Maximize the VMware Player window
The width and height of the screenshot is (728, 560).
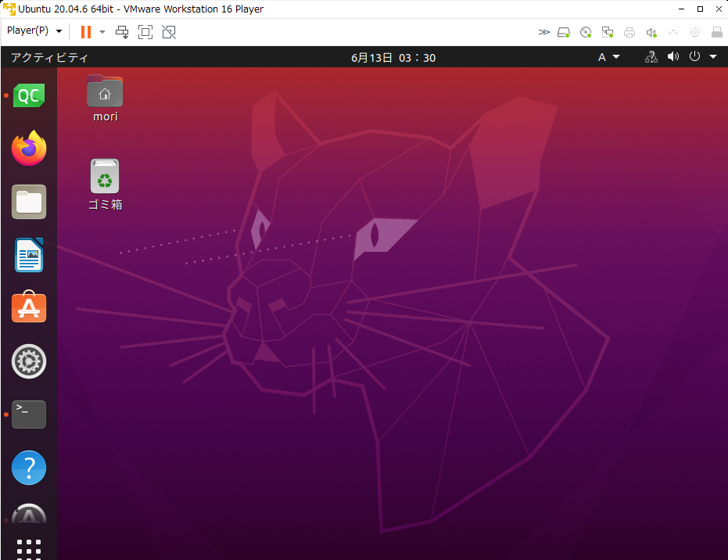click(700, 9)
